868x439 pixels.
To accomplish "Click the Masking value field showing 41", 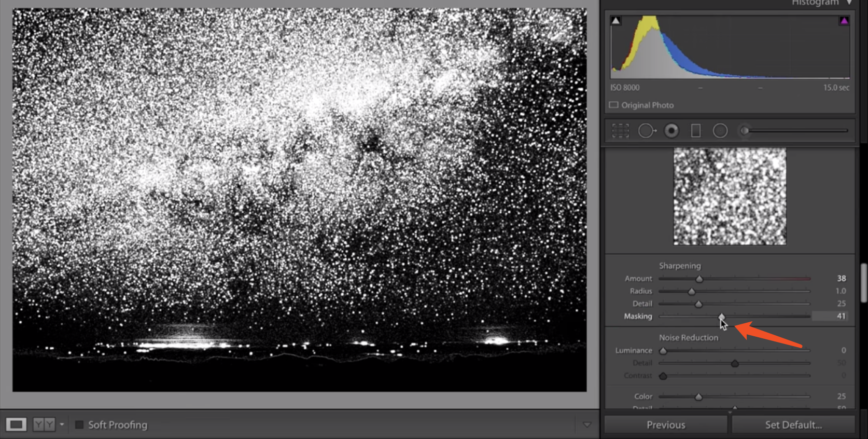I will [830, 316].
